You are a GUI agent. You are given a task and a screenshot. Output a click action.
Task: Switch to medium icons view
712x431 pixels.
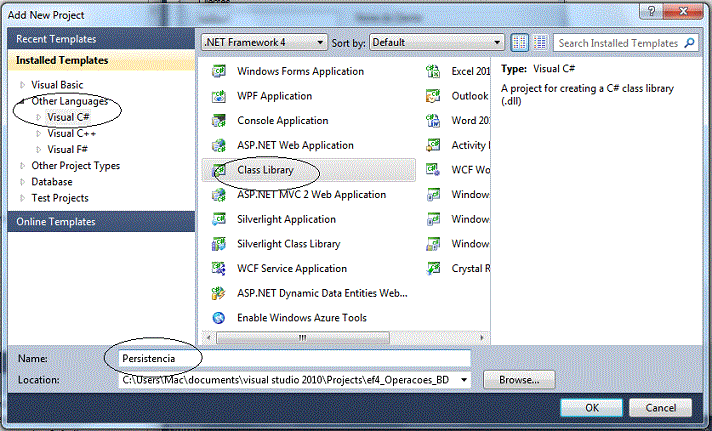point(519,43)
